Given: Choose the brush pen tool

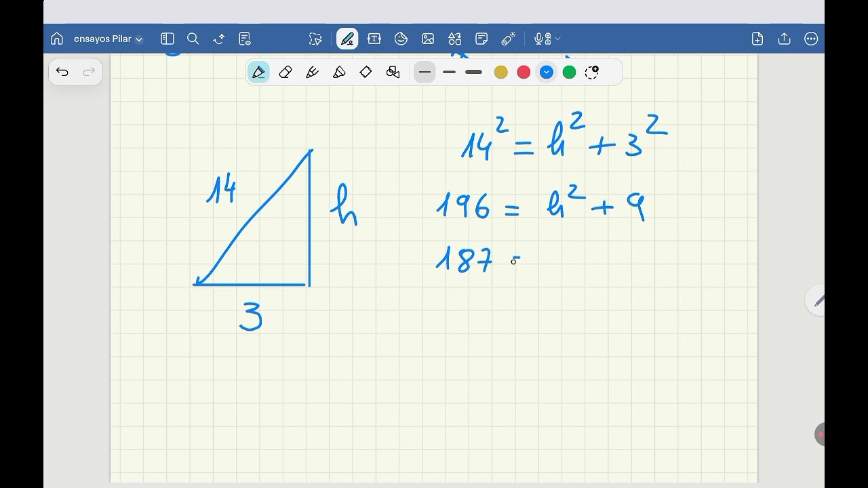Looking at the screenshot, I should [x=312, y=72].
